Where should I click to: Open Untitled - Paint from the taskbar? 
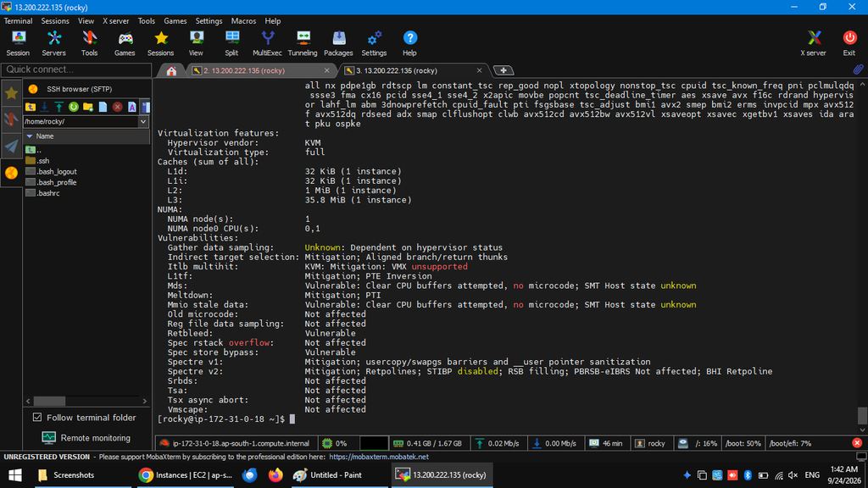[x=328, y=475]
